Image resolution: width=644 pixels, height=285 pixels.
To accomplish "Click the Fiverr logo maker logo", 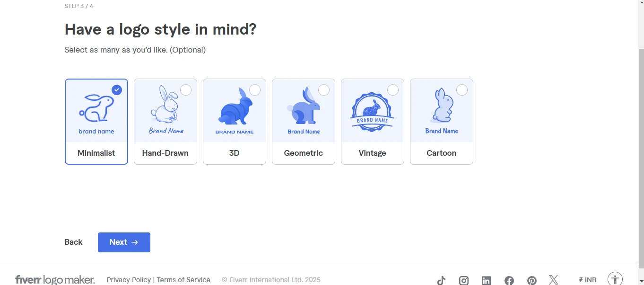I will click(x=55, y=280).
